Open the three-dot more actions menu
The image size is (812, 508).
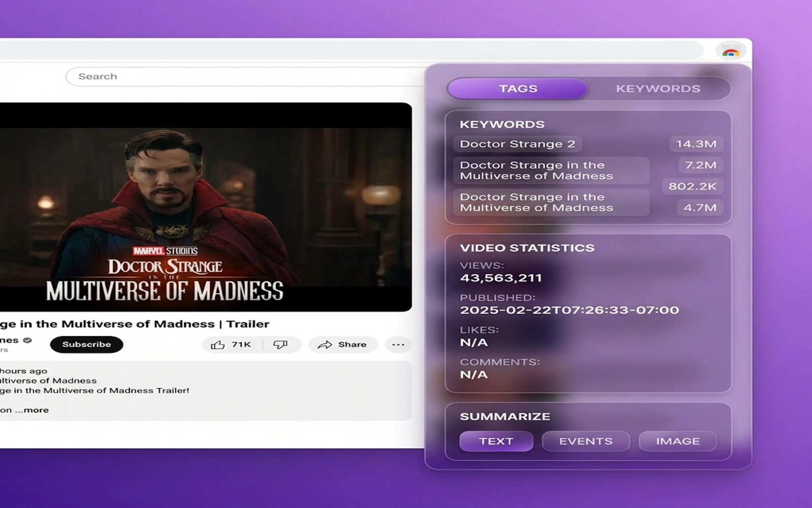398,345
